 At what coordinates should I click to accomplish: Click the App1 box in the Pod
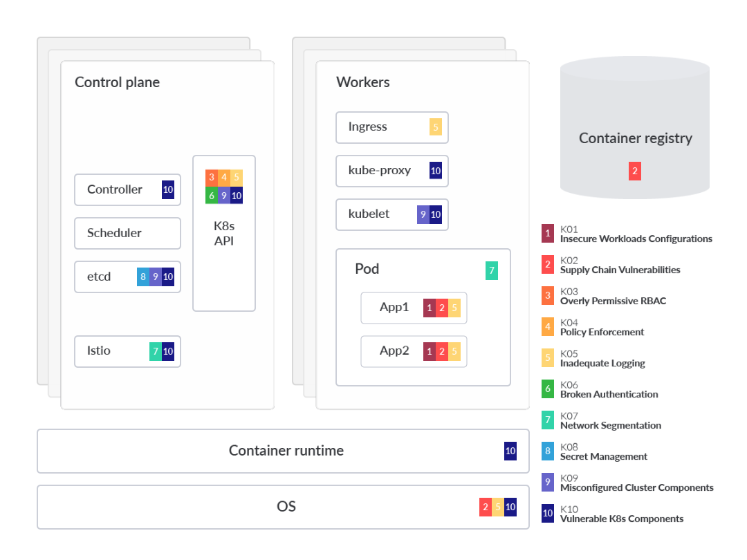click(x=394, y=308)
